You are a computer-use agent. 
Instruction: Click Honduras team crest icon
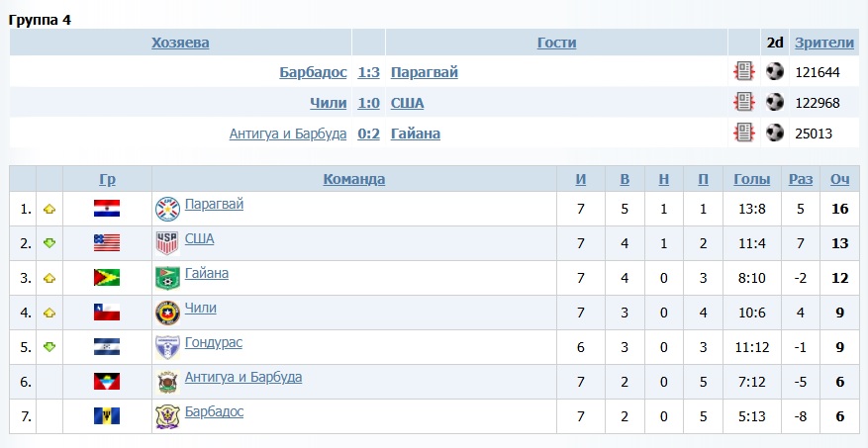pos(166,347)
